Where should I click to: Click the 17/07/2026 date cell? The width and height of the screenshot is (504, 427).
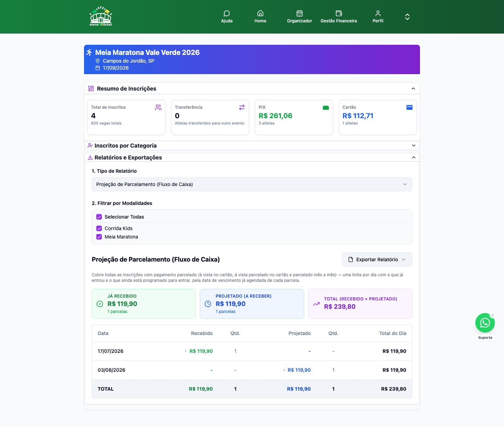coord(111,351)
